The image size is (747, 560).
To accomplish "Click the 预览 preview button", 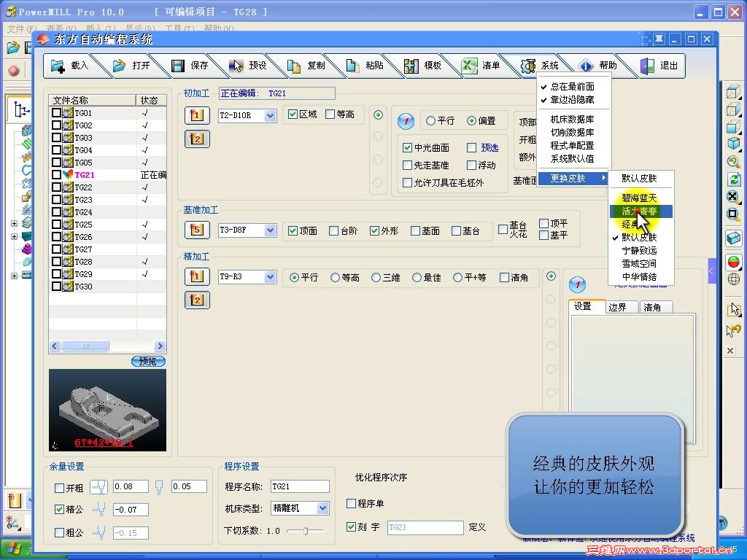I will click(148, 362).
